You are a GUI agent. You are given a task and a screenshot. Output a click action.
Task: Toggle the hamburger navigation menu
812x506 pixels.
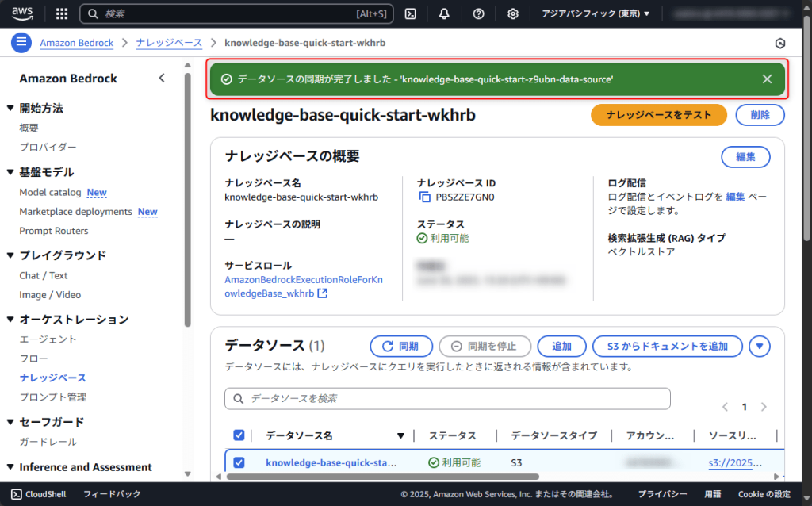click(x=21, y=43)
